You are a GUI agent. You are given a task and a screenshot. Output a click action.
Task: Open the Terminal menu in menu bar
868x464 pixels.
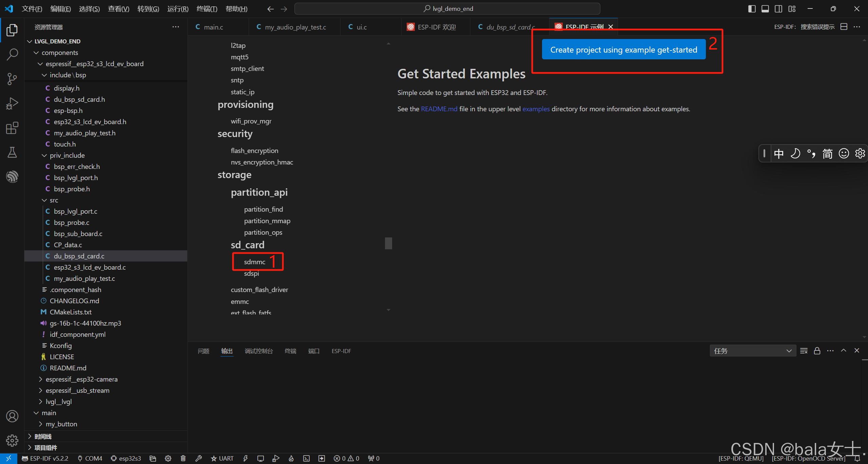click(207, 9)
